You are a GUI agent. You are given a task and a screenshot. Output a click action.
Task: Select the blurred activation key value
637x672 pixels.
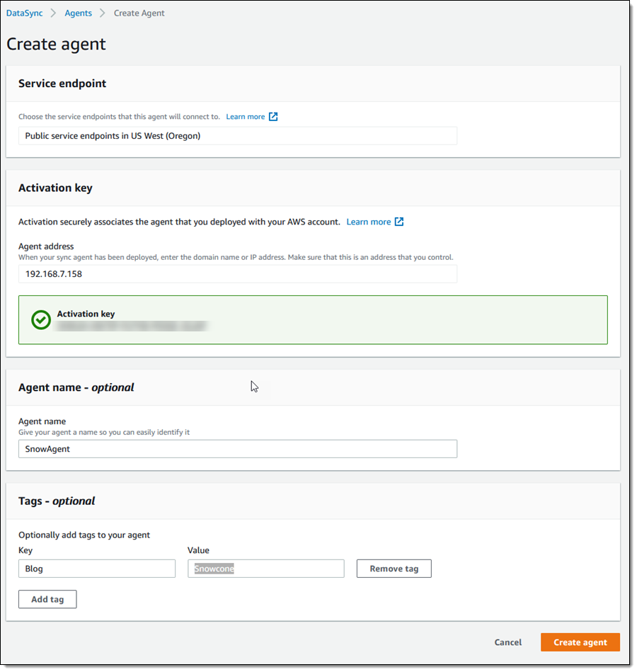click(132, 326)
